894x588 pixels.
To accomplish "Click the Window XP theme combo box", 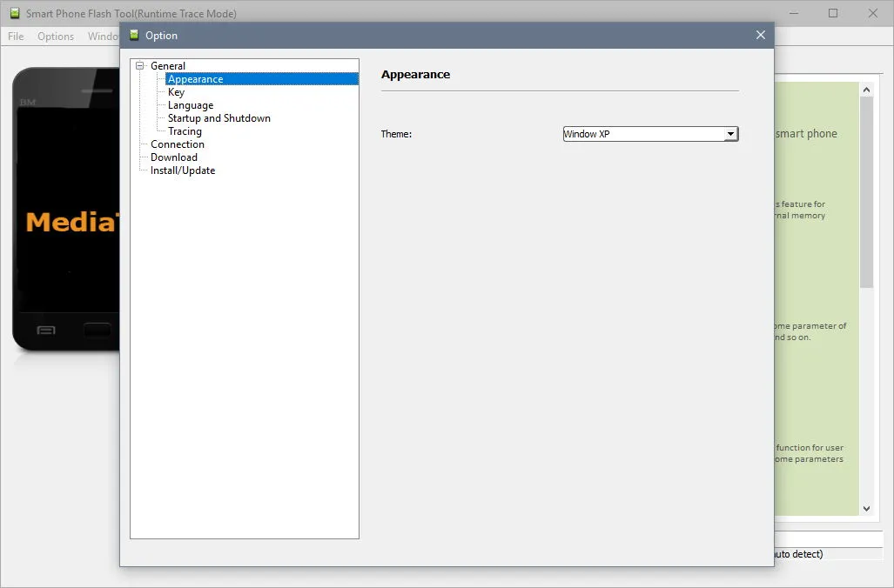I will pos(650,134).
